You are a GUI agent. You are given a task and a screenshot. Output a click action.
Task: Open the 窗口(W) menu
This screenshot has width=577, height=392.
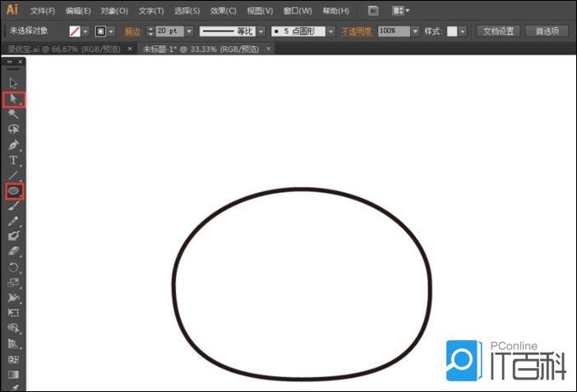pyautogui.click(x=298, y=11)
